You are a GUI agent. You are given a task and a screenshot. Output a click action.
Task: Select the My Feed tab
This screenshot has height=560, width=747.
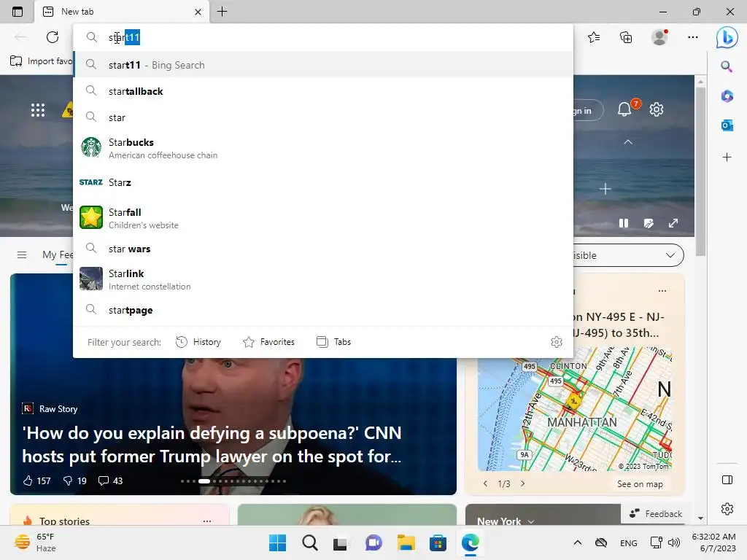tap(58, 254)
